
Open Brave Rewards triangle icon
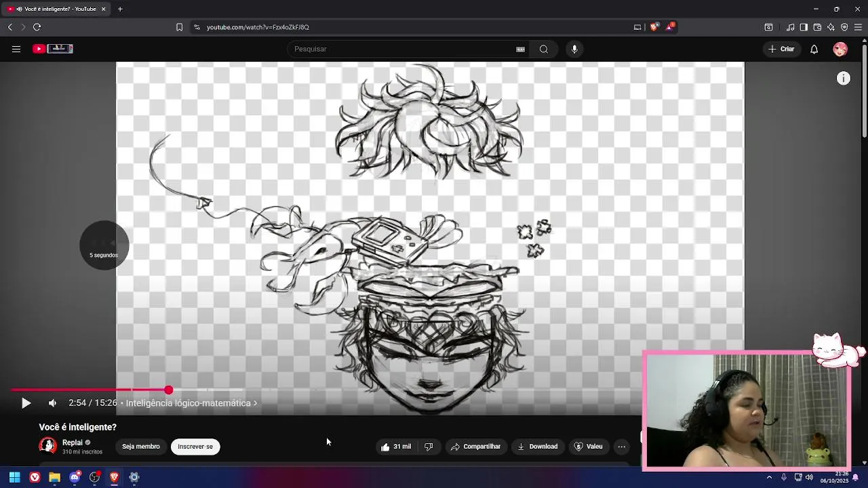tap(670, 27)
